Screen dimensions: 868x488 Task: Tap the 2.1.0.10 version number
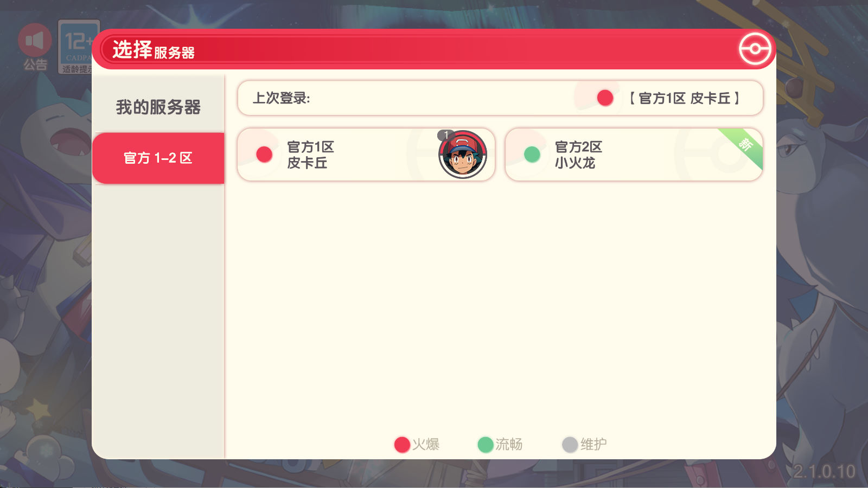824,471
